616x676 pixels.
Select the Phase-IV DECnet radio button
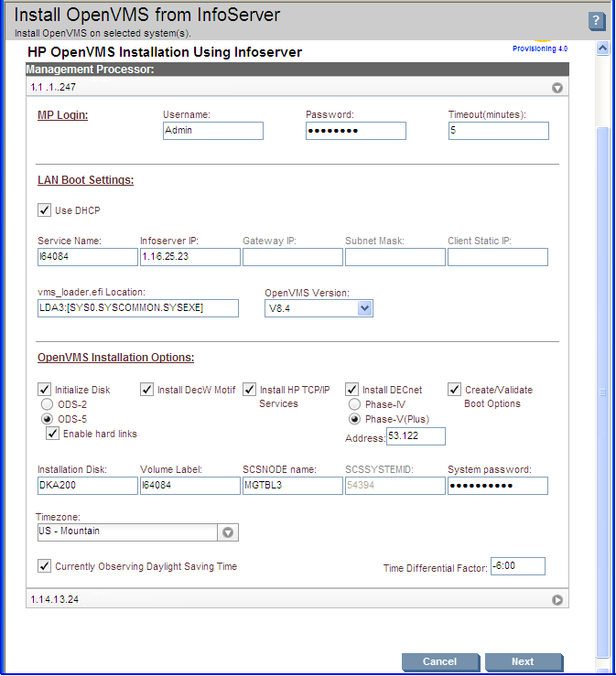(354, 404)
